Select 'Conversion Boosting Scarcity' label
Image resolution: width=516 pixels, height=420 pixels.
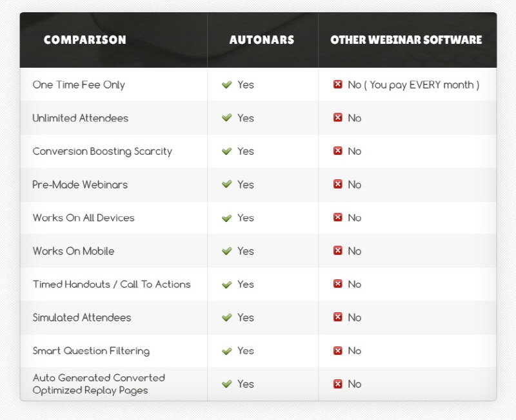(x=103, y=152)
